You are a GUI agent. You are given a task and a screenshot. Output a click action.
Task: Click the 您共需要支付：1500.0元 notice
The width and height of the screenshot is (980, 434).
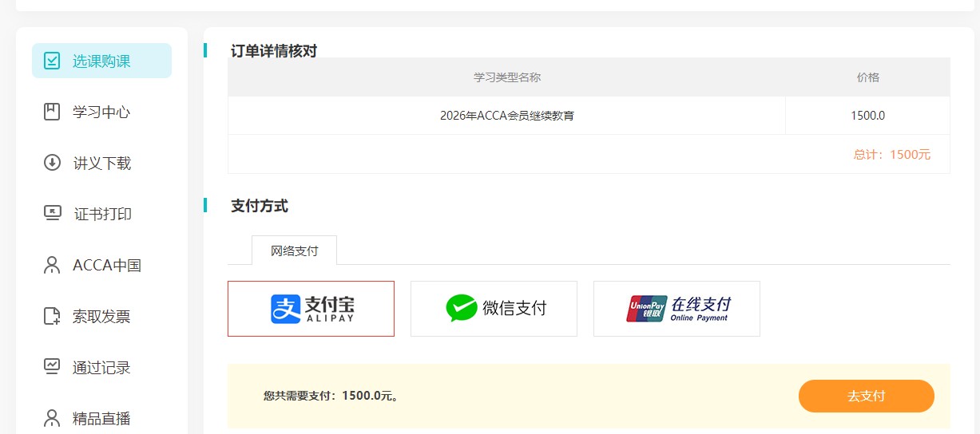pyautogui.click(x=331, y=396)
